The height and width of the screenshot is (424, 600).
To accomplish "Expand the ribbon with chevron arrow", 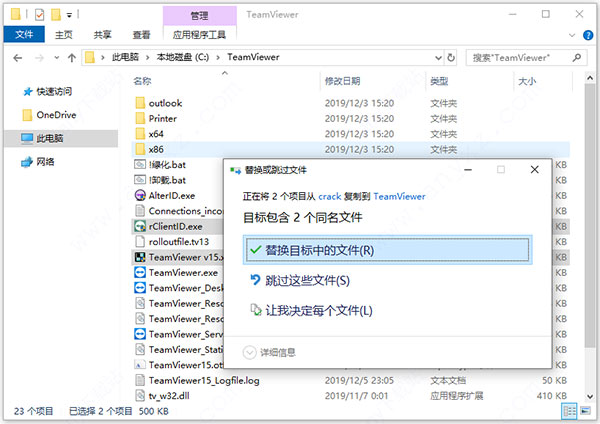I will click(572, 35).
